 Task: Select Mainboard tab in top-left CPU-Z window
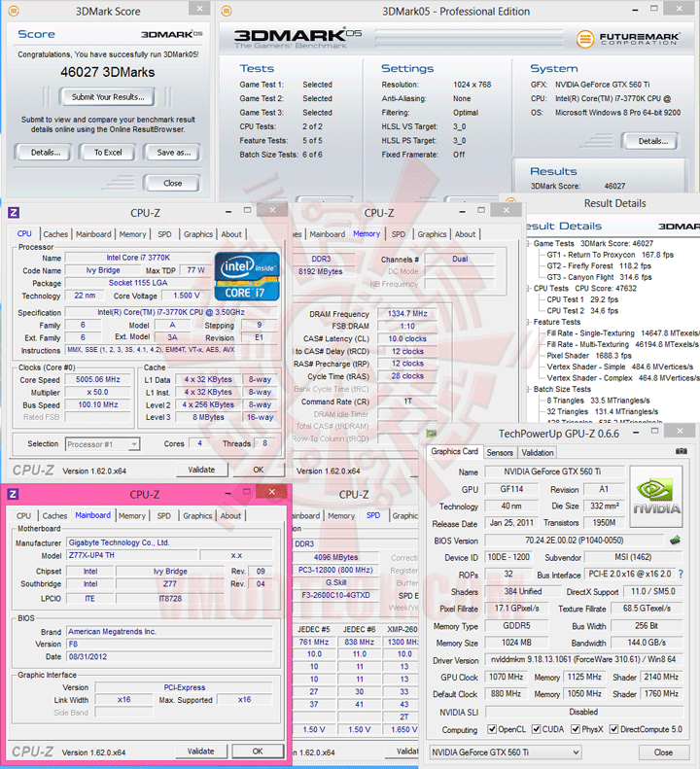coord(93,234)
